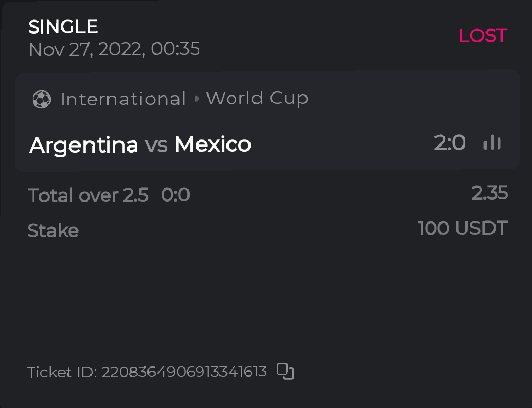Image resolution: width=532 pixels, height=408 pixels.
Task: Click the Total over 2.5 market
Action: [x=88, y=196]
